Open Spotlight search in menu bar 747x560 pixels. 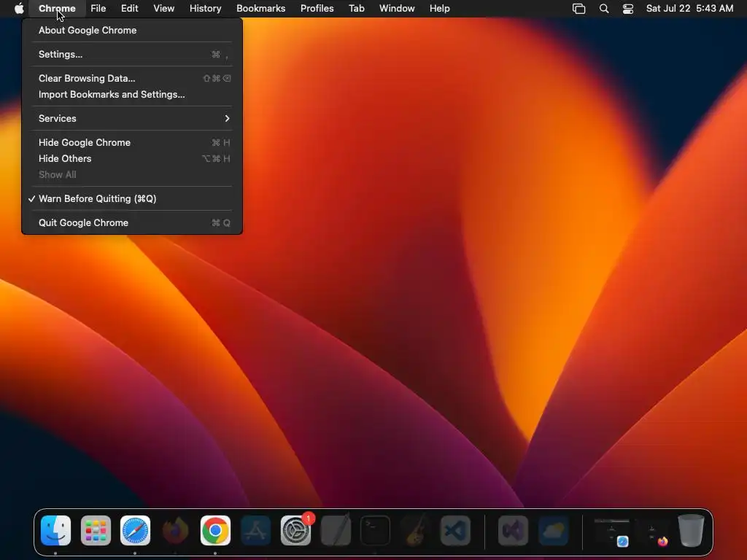point(604,9)
